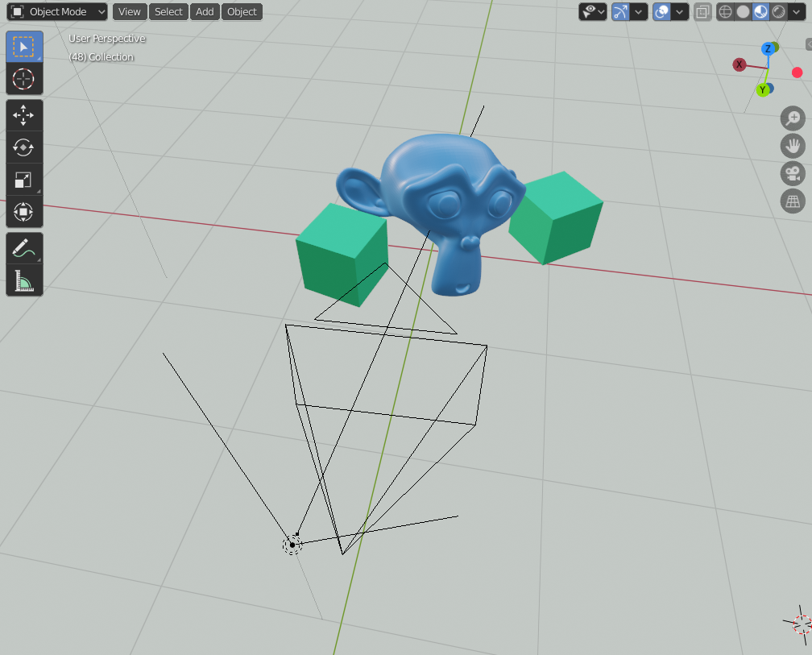Switch between perspective and orthographic grid icon

793,201
